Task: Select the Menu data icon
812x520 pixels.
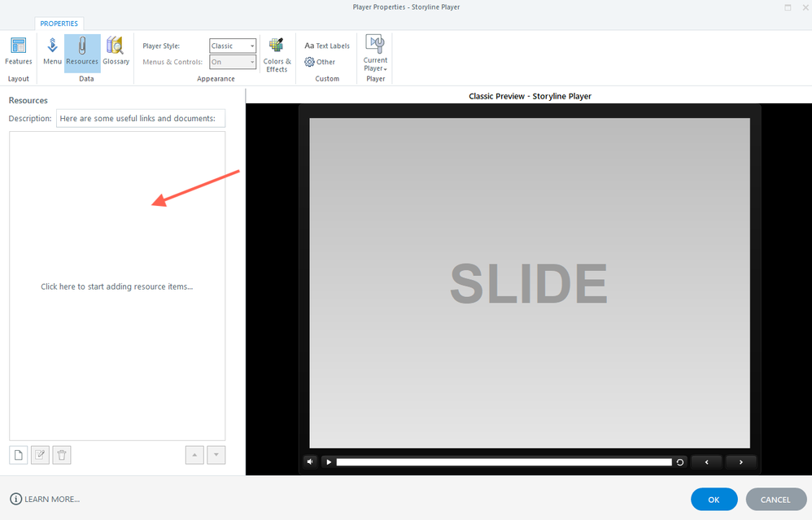Action: click(x=52, y=51)
